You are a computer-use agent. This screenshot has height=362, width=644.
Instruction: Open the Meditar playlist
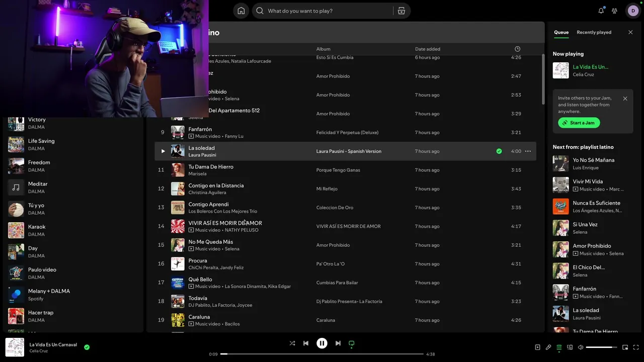pos(73,188)
